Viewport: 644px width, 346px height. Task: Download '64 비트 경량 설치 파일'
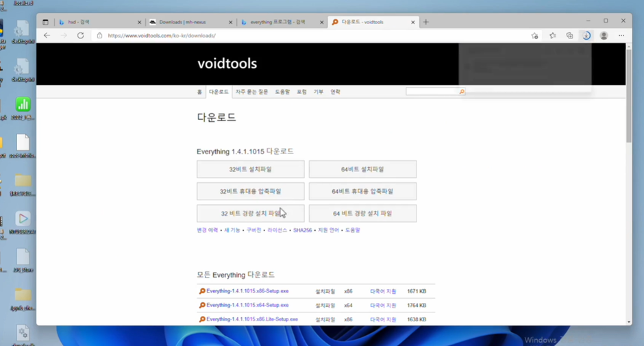(x=362, y=214)
